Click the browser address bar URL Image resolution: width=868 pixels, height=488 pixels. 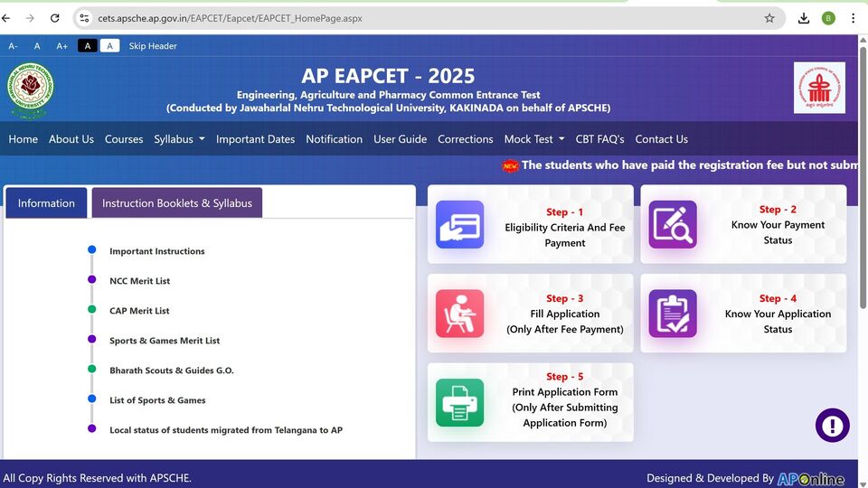(x=230, y=18)
